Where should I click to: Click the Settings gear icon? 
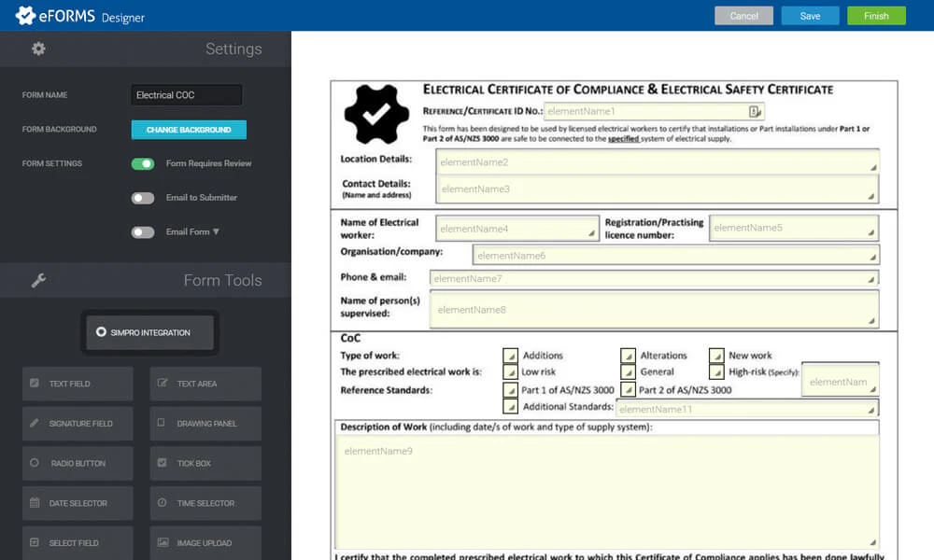point(38,49)
